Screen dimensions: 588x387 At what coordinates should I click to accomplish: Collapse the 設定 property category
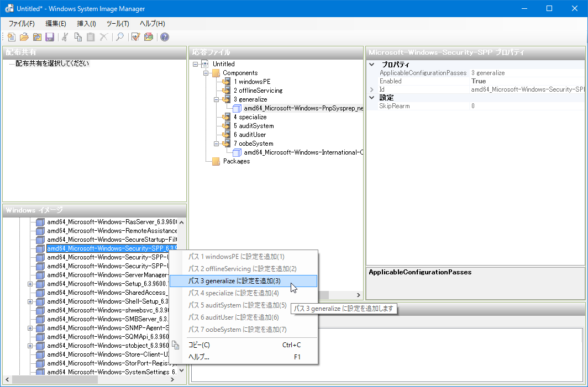pyautogui.click(x=371, y=98)
